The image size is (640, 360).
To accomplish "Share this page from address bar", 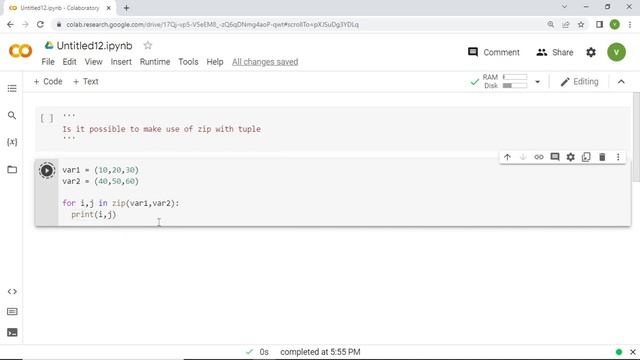I will [566, 24].
